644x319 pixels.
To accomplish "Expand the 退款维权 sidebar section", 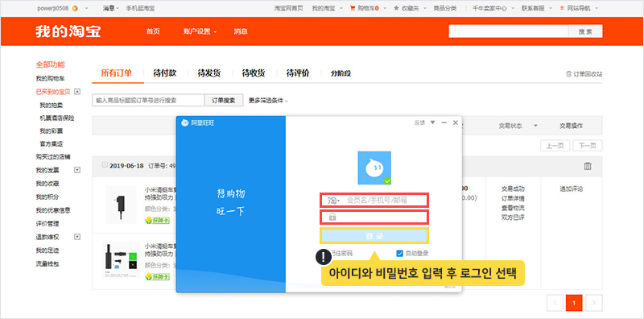I will [x=77, y=237].
